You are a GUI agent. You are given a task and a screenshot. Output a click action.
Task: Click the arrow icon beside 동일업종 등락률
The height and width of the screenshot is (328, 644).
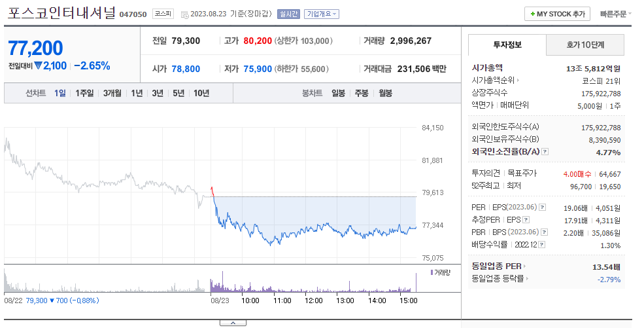tap(527, 279)
